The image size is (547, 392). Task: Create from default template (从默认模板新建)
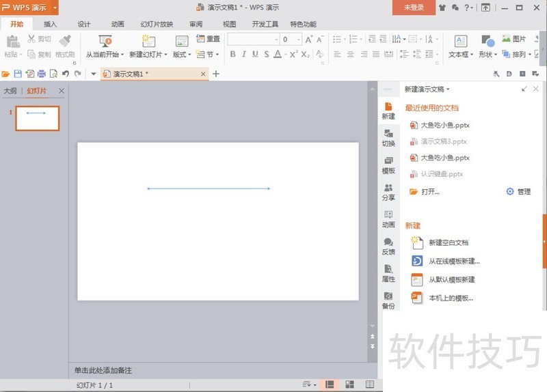point(443,279)
